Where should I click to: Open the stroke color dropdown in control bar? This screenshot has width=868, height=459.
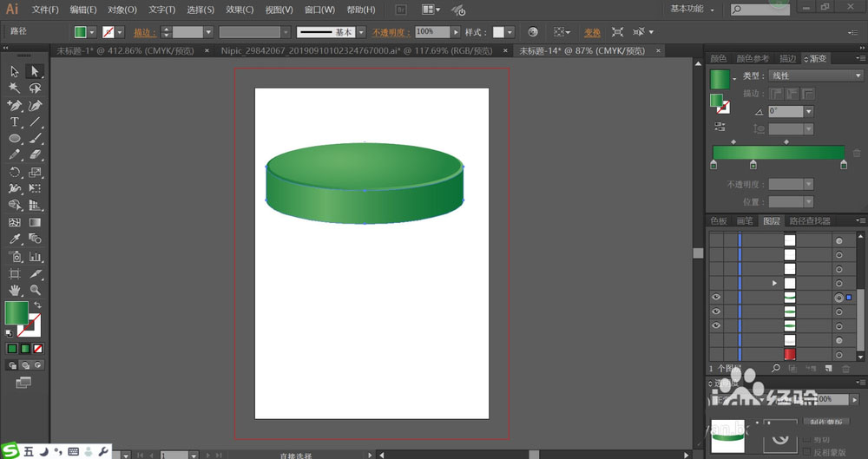pos(120,32)
